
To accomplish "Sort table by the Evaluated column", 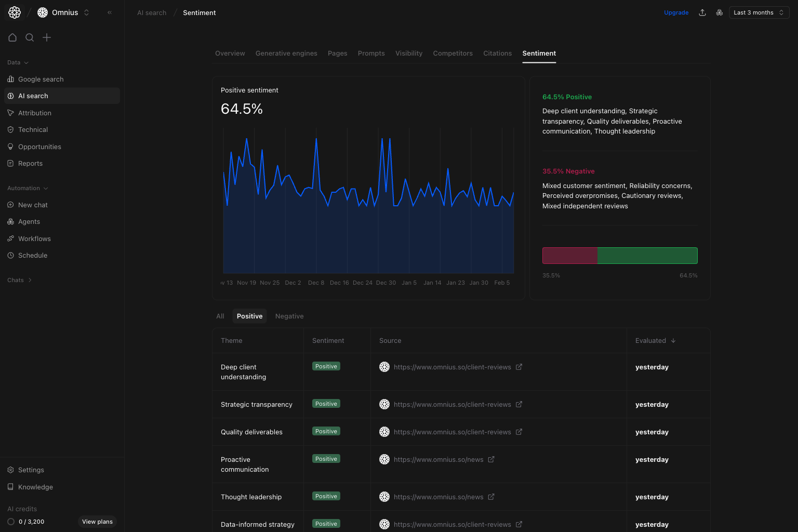I will click(655, 340).
